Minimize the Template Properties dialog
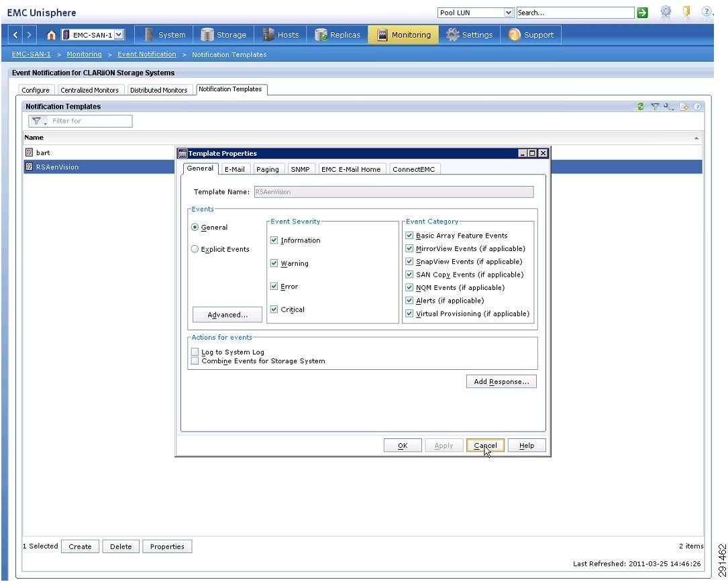This screenshot has width=728, height=582. [523, 153]
